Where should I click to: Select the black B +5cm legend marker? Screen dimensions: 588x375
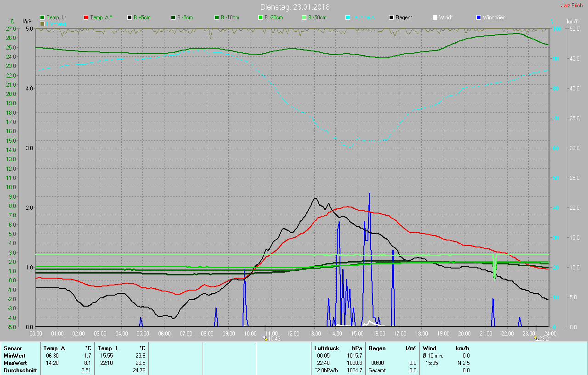pos(130,17)
